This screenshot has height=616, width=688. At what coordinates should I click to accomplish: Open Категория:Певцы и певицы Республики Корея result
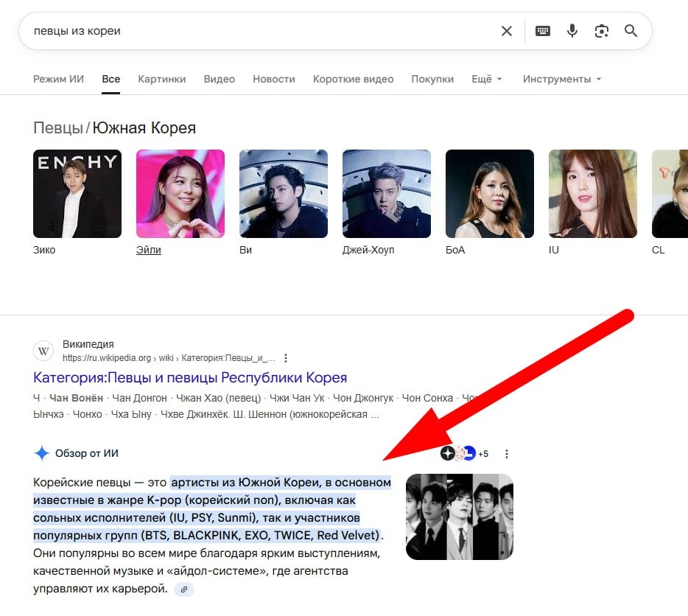tap(190, 377)
